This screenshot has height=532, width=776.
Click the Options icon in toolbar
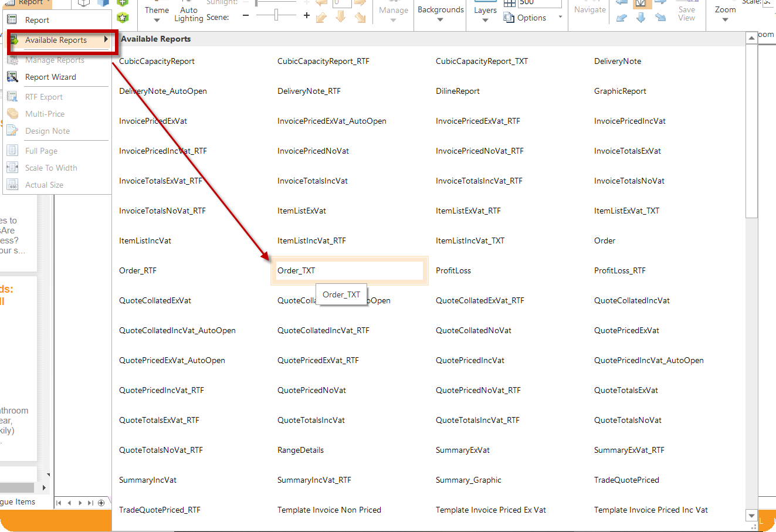(x=509, y=18)
